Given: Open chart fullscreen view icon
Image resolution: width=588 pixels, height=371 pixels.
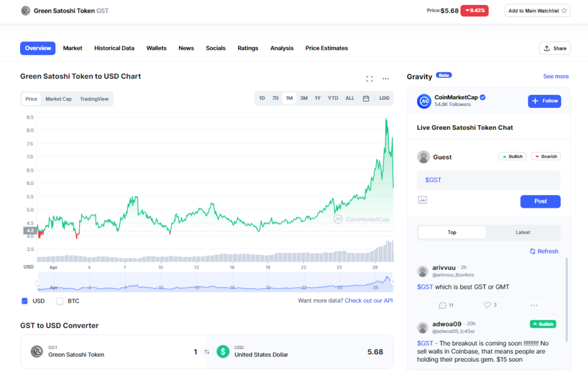Looking at the screenshot, I should (x=369, y=78).
